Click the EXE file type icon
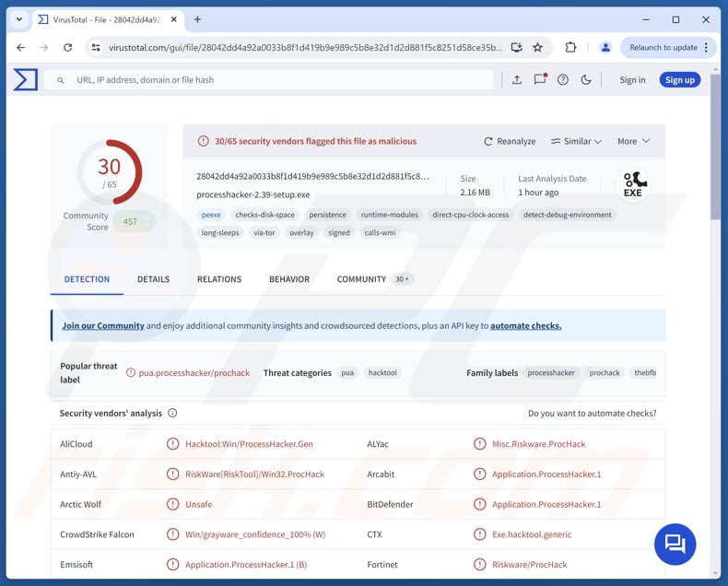This screenshot has width=728, height=586. pos(632,185)
